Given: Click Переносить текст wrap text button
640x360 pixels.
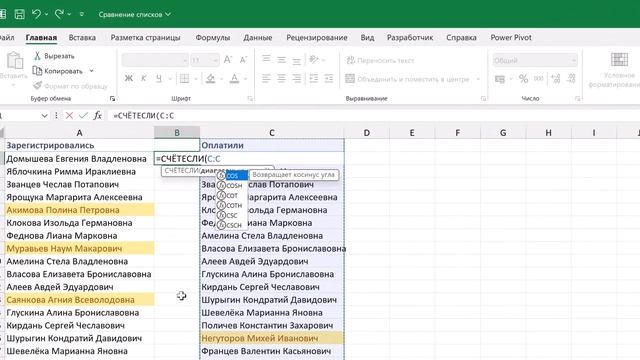Looking at the screenshot, I should [380, 60].
